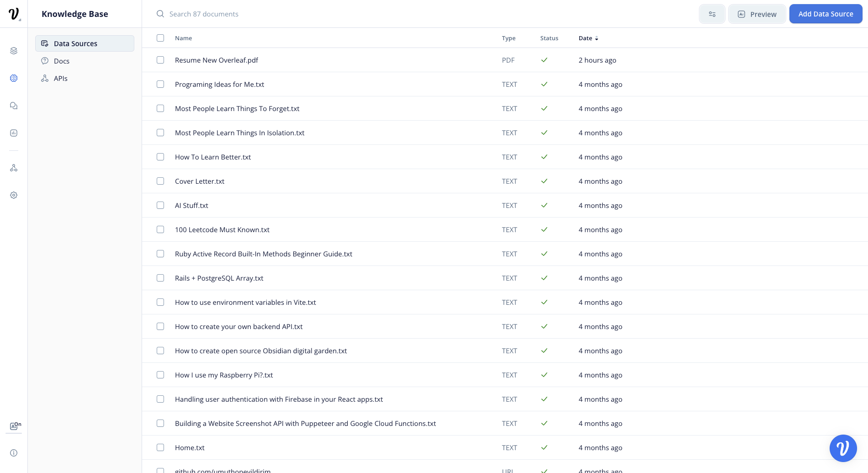This screenshot has height=473, width=868.
Task: Open the floating chat widget bottom right
Action: [x=843, y=448]
